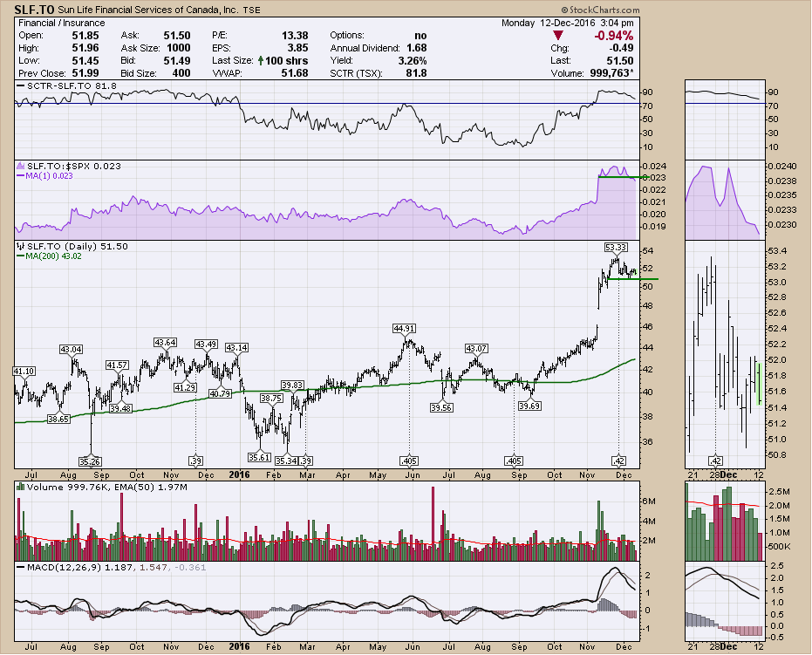Click the Bid value 51.49
This screenshot has height=655, width=812.
pos(177,60)
